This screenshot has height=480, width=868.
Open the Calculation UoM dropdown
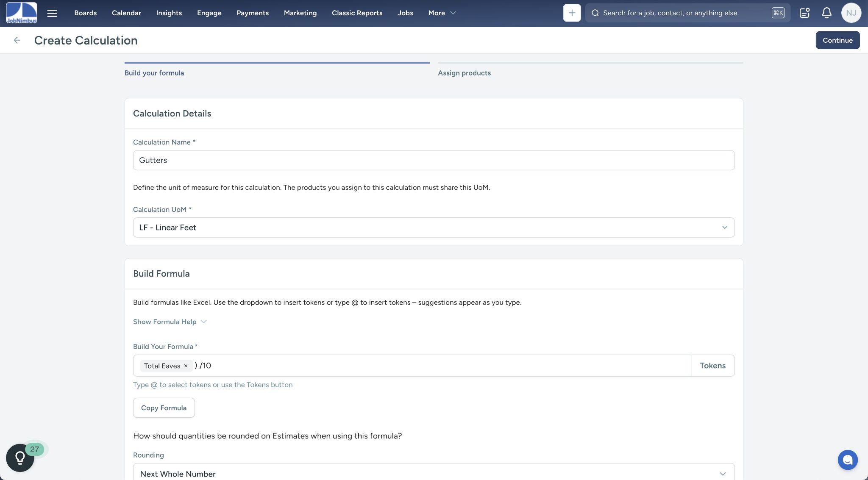(433, 228)
